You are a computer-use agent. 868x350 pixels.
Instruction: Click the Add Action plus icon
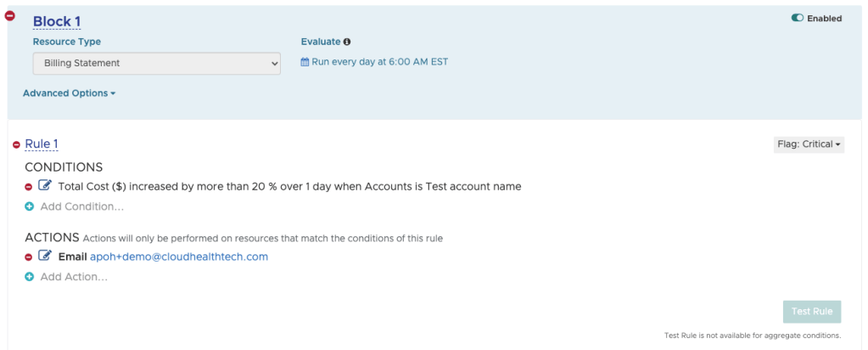29,277
